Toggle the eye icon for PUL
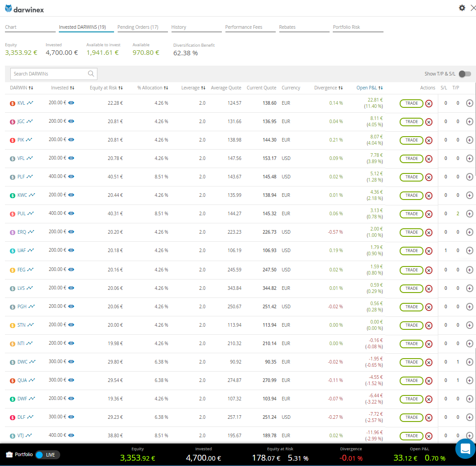The image size is (476, 466). [71, 213]
